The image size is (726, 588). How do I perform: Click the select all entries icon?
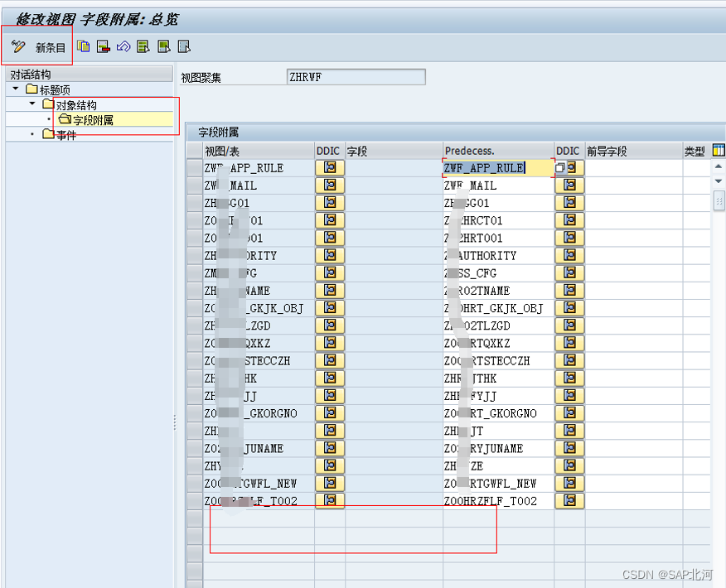click(x=143, y=46)
